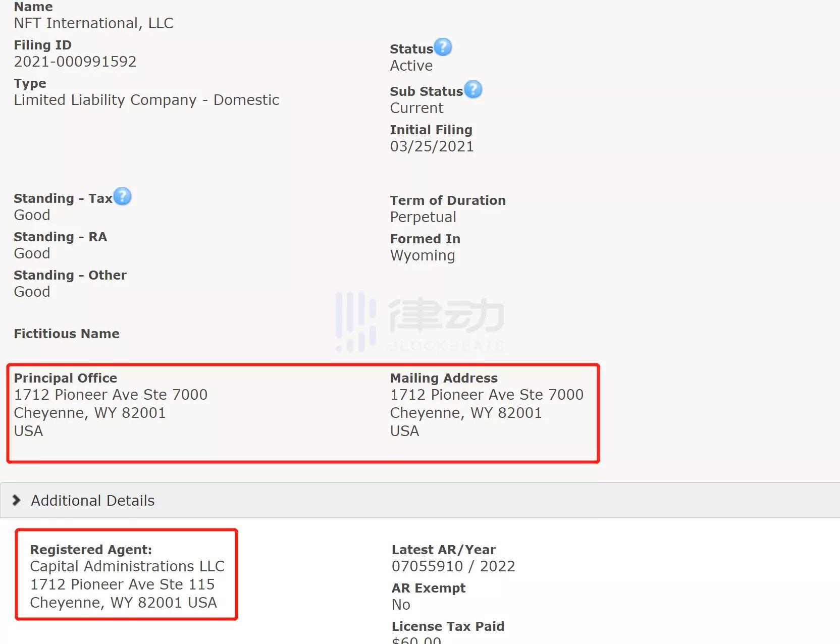Open the Sub Status help tooltip icon
The width and height of the screenshot is (840, 644).
click(x=473, y=89)
